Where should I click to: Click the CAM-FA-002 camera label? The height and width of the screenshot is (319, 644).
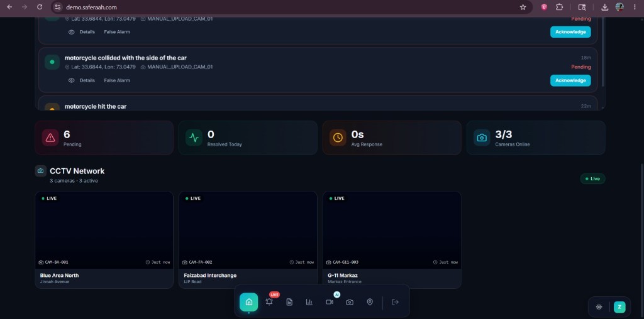coord(197,262)
